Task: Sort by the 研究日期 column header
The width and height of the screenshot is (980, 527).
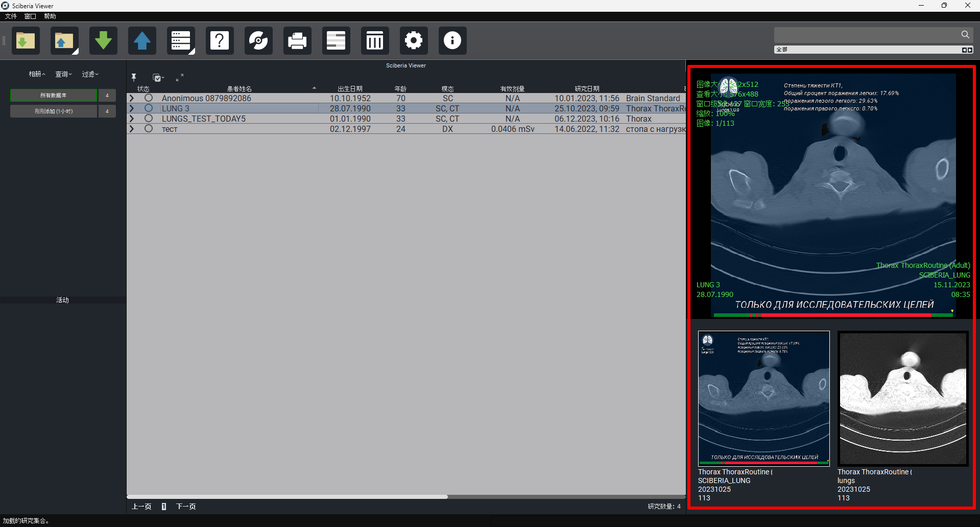Action: 587,89
